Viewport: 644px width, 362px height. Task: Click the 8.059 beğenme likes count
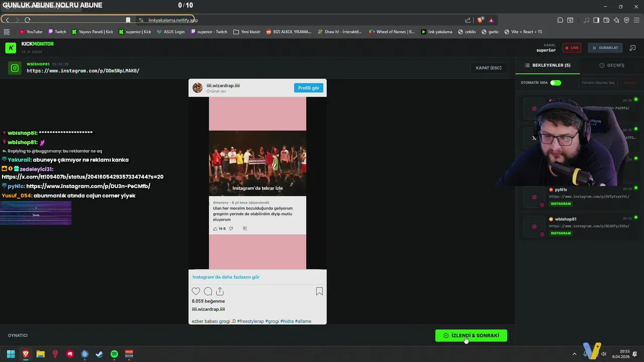208,301
